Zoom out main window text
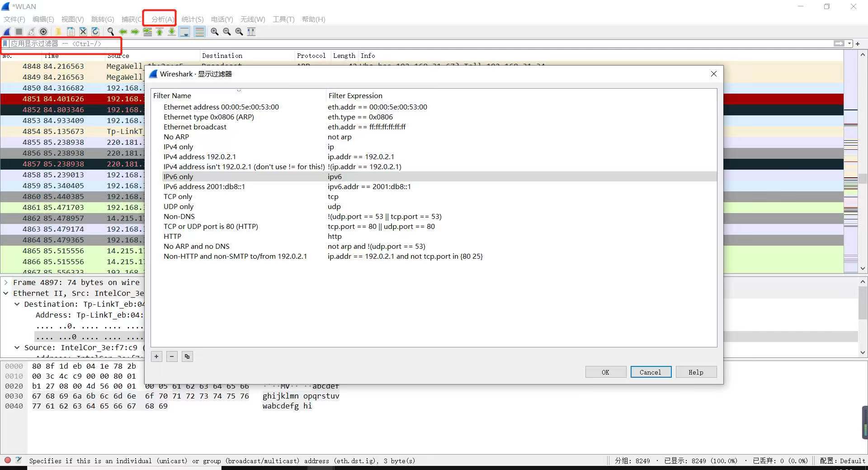The width and height of the screenshot is (868, 470). (227, 32)
